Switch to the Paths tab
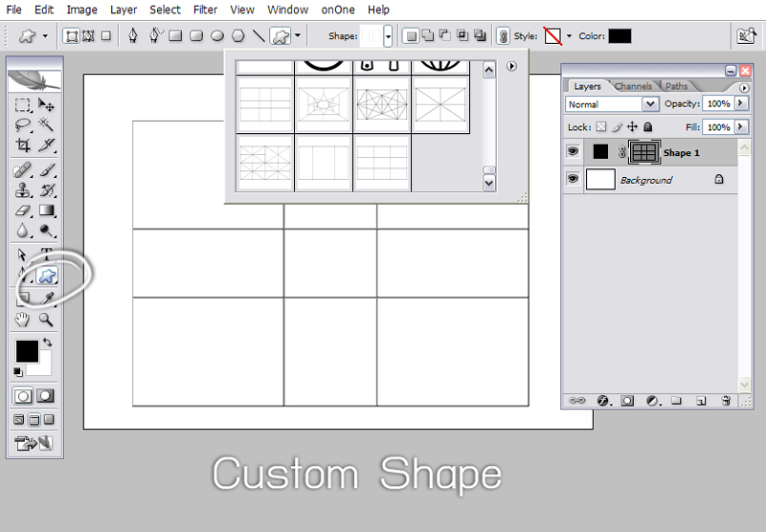Screen dimensions: 766x532 coord(677,86)
